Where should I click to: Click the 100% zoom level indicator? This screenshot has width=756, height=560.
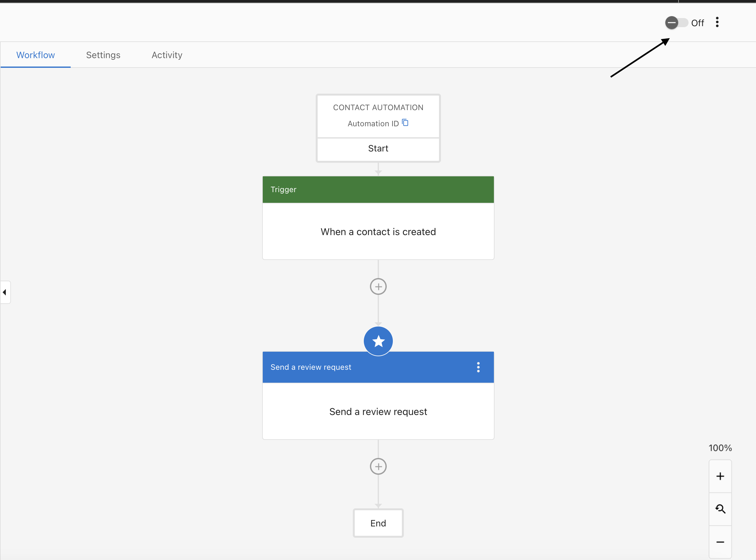click(x=720, y=448)
